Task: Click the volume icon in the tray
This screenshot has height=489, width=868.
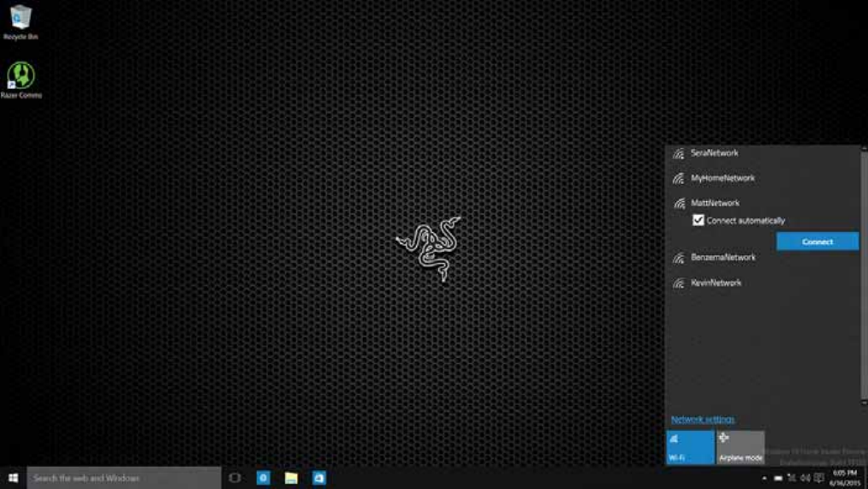Action: coord(806,478)
